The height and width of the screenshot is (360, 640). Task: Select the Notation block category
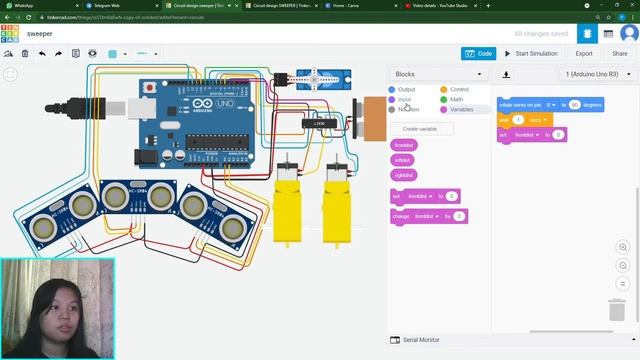(x=404, y=109)
